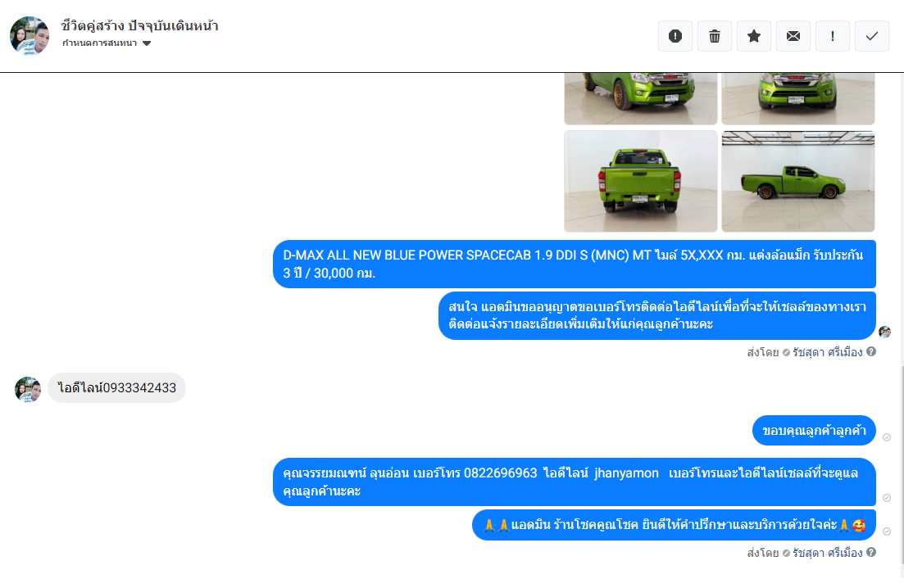
Task: Open the customer profile photo in the header
Action: (x=30, y=36)
